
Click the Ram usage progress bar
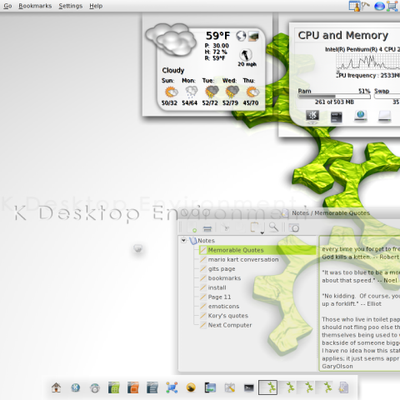pyautogui.click(x=334, y=97)
